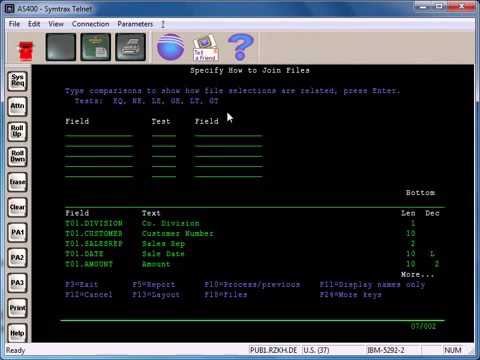Click the blue globe toolbar icon
480x360 pixels.
(x=171, y=47)
